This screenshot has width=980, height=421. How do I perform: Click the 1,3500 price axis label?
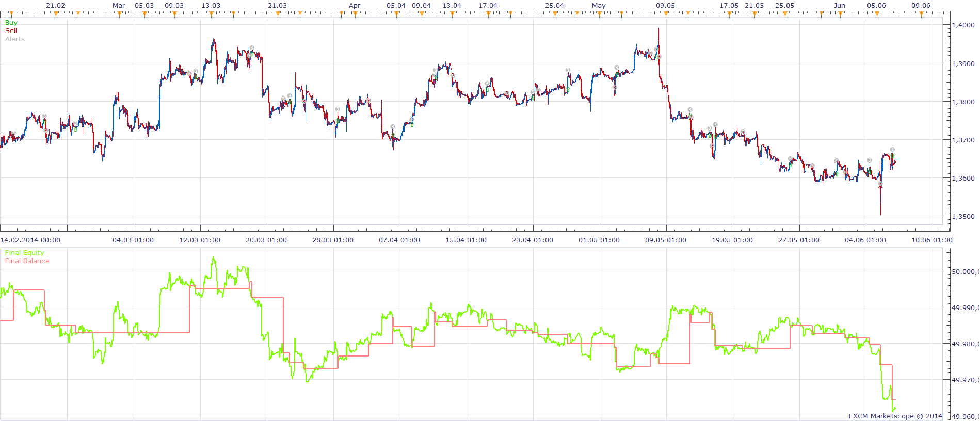(x=963, y=217)
